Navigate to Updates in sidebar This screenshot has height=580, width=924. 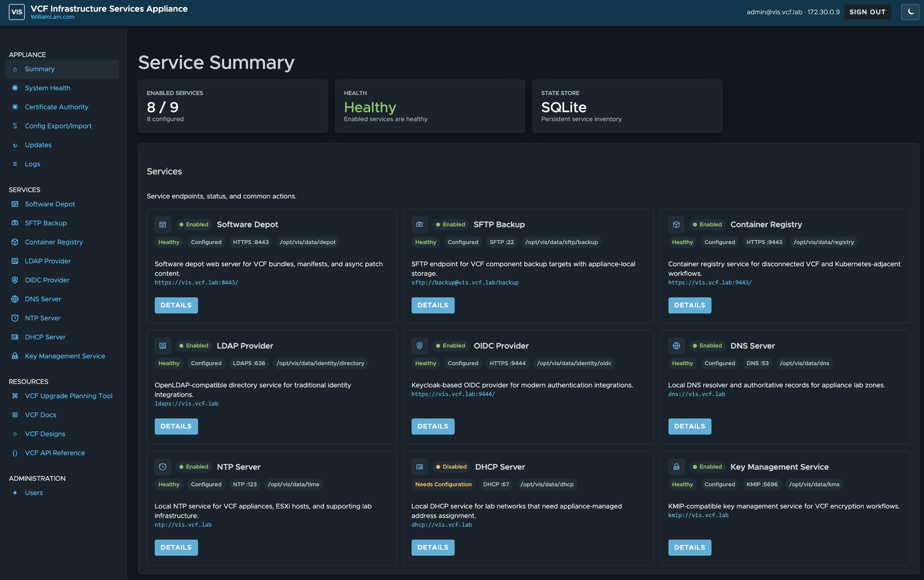click(x=62, y=145)
